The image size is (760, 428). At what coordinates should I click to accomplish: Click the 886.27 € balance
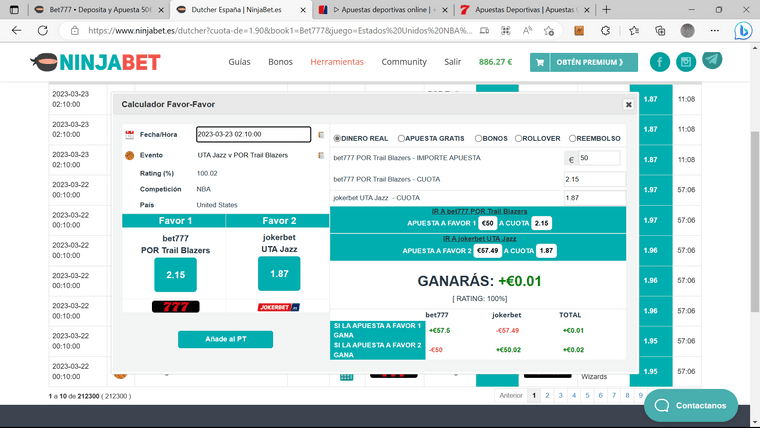[495, 62]
